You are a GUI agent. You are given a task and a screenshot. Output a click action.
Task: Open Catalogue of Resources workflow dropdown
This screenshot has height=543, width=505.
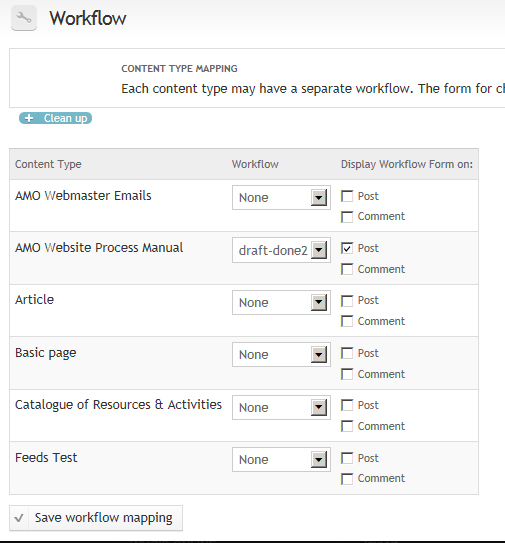click(x=281, y=407)
